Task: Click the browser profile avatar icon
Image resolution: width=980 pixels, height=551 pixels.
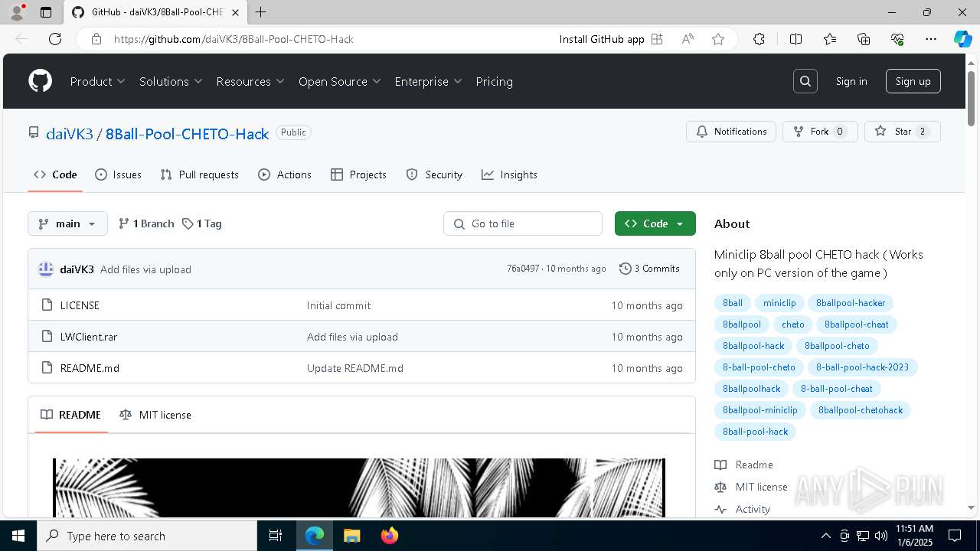Action: [17, 12]
